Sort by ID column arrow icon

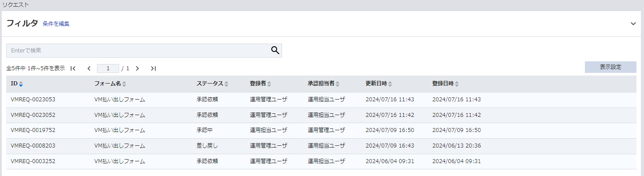click(21, 84)
